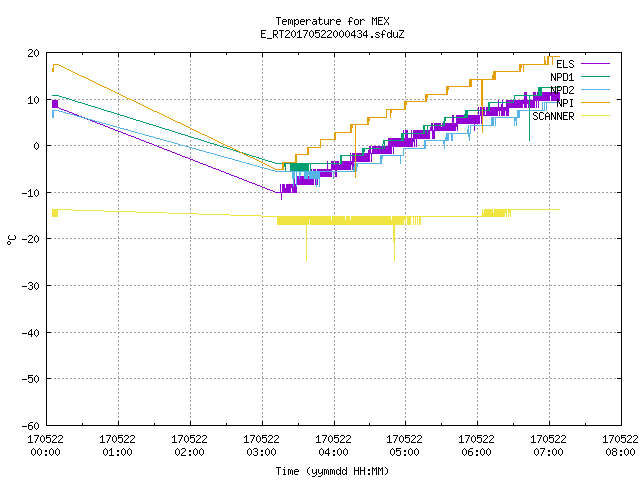Screen dimensions: 640x480
Task: Click the yellow SCANNER spike near 04:50
Action: pos(394,243)
